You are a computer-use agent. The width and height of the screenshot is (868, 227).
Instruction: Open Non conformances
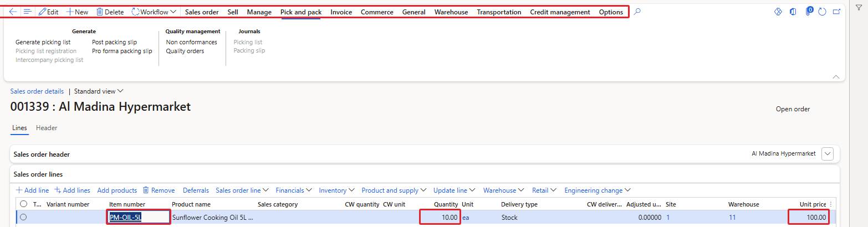point(192,42)
